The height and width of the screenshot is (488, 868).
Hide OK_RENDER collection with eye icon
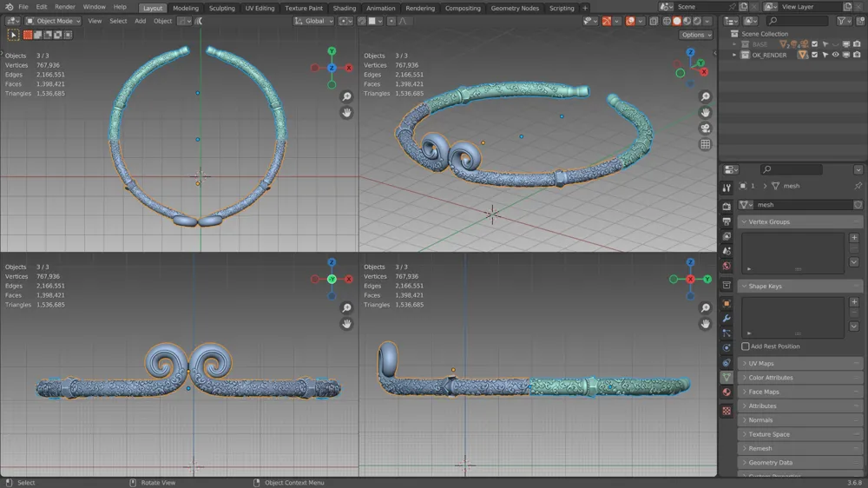835,55
